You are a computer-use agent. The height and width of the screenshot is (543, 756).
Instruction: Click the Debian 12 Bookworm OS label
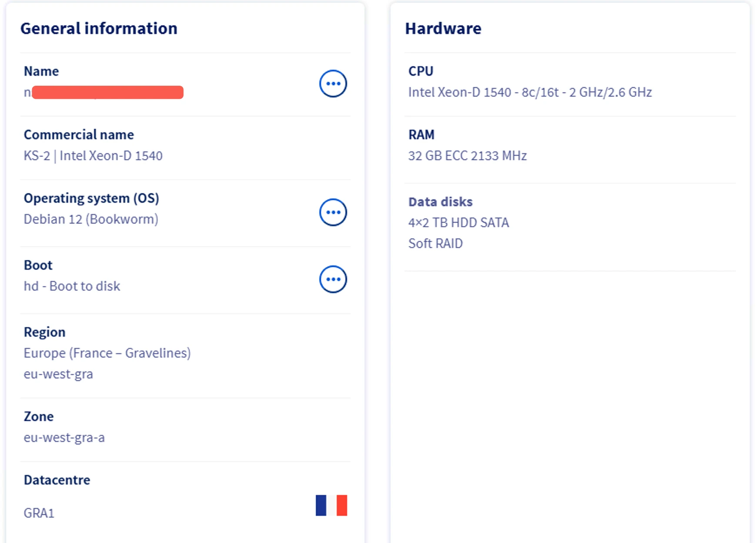[x=91, y=219]
